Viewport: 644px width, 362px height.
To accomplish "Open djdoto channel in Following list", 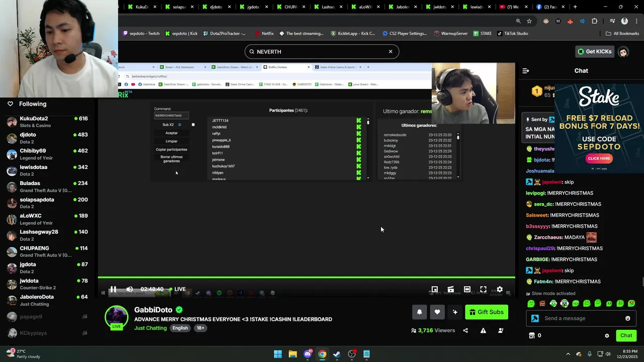I will [48, 138].
